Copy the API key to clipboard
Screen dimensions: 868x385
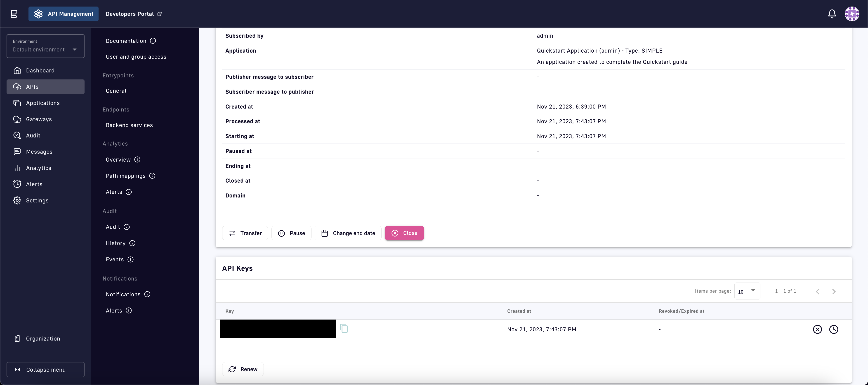(344, 328)
